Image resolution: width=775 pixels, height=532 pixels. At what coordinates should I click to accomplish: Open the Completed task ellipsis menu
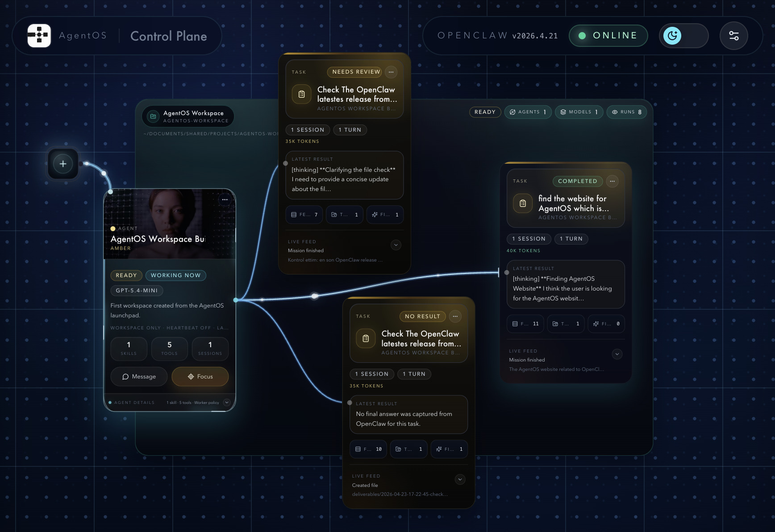pos(612,181)
